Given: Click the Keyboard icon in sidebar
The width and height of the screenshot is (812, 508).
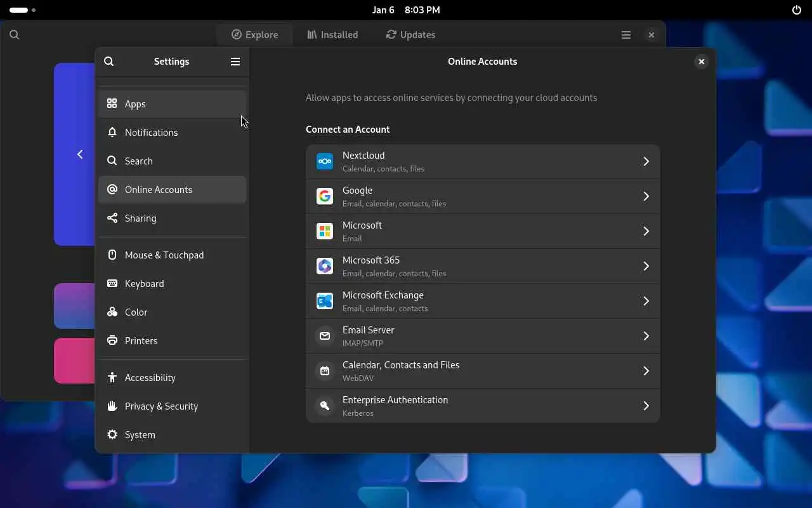Looking at the screenshot, I should click(112, 283).
